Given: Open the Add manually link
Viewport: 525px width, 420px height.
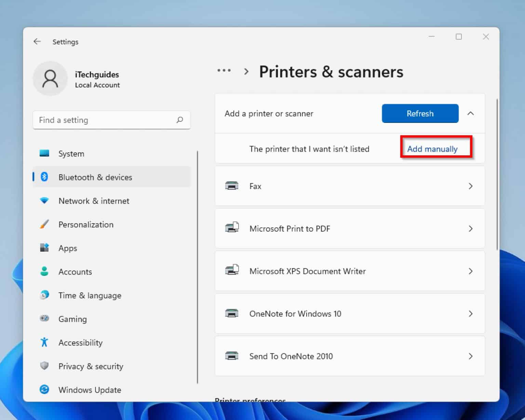Looking at the screenshot, I should 432,149.
